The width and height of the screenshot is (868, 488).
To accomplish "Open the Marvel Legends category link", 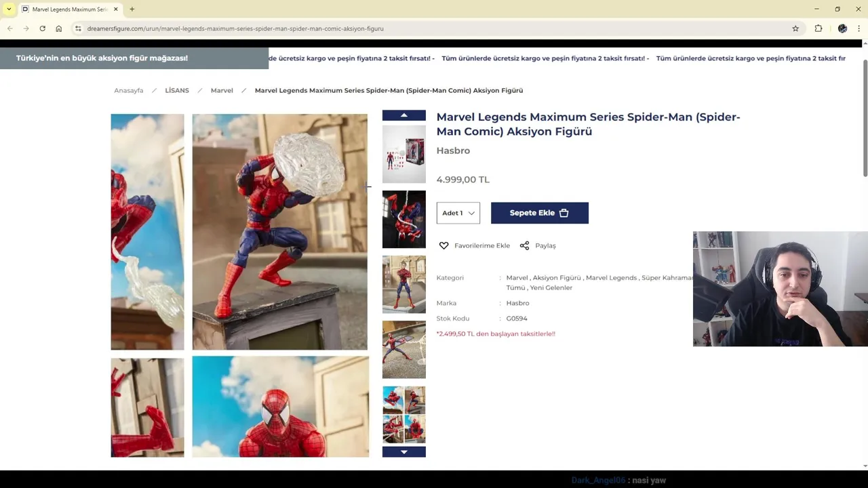I will 611,277.
